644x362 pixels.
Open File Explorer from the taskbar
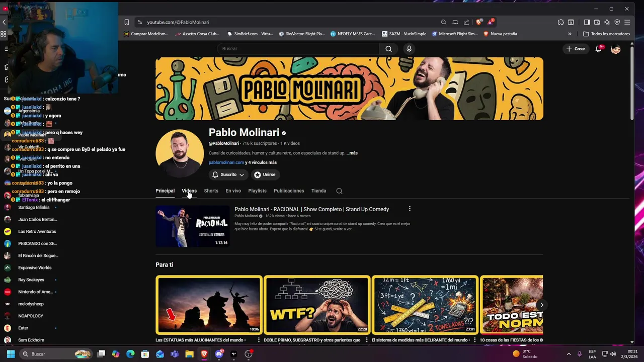click(x=189, y=354)
